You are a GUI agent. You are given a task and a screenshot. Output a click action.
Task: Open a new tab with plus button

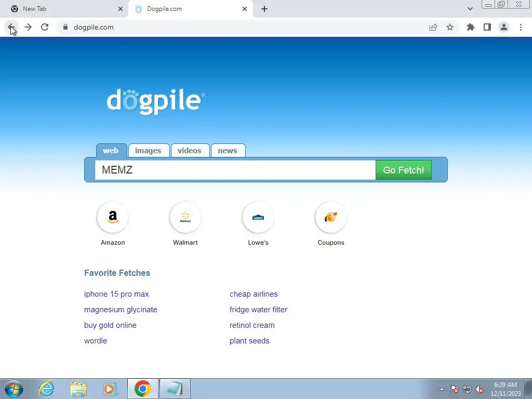264,9
